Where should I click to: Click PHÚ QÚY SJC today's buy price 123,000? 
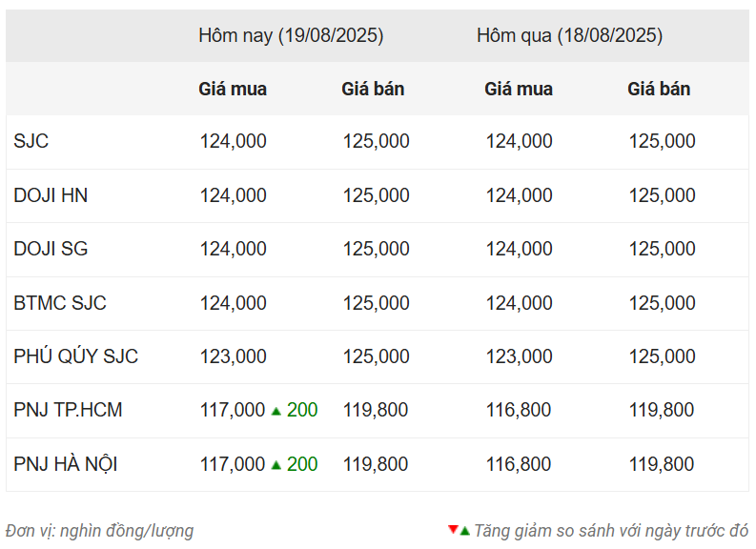click(233, 356)
